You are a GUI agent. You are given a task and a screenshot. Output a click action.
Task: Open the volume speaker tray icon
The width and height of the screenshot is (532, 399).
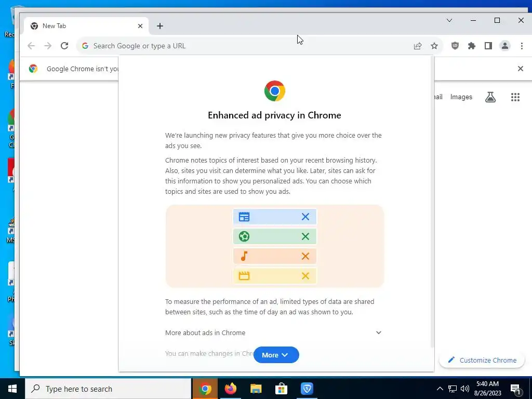click(x=465, y=389)
